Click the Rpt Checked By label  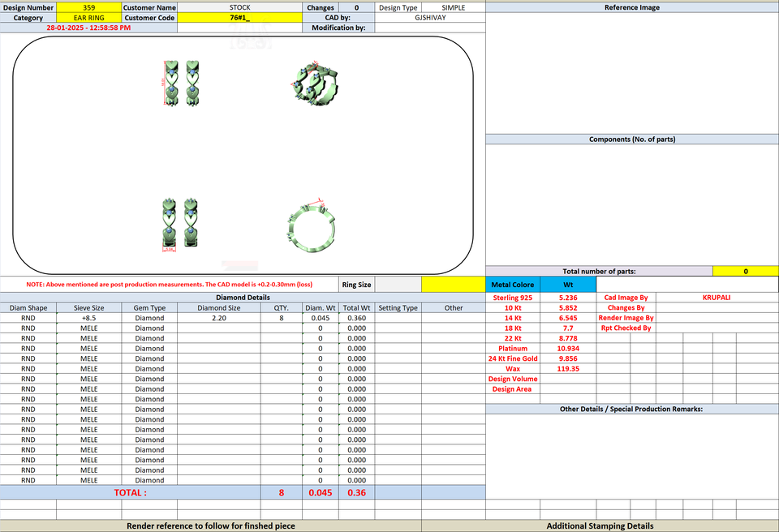coord(626,328)
